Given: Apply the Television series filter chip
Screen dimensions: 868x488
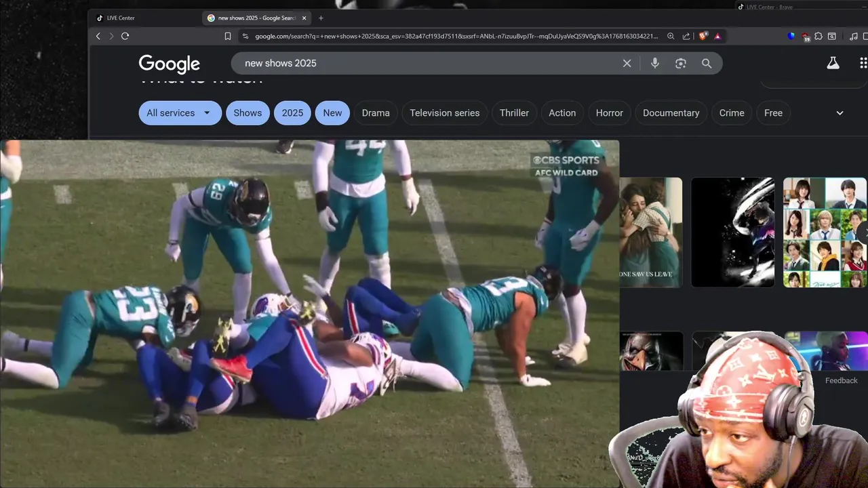Looking at the screenshot, I should 445,113.
